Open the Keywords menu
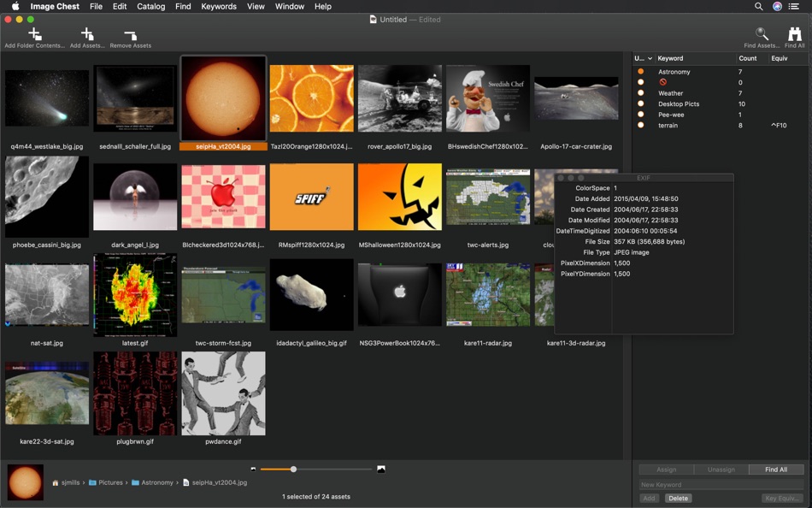The height and width of the screenshot is (508, 812). [218, 6]
